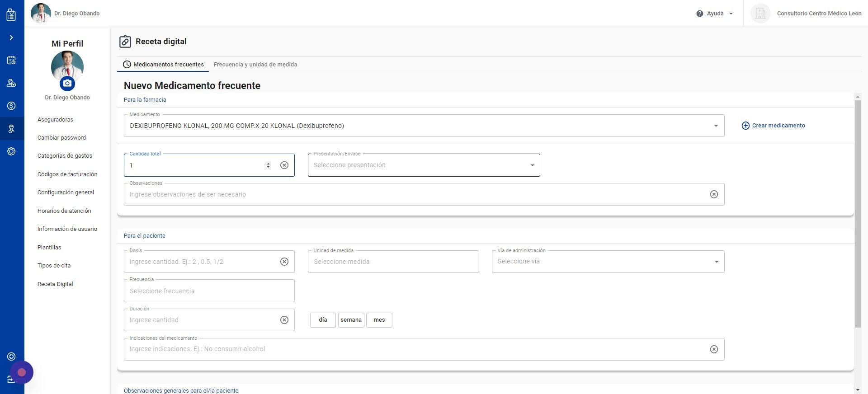868x394 pixels.
Task: Click the Cantidad total stepper arrows
Action: (268, 165)
